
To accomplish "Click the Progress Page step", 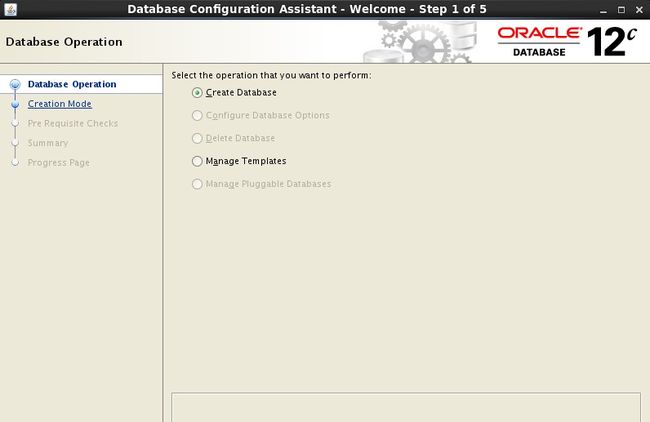I will [58, 162].
